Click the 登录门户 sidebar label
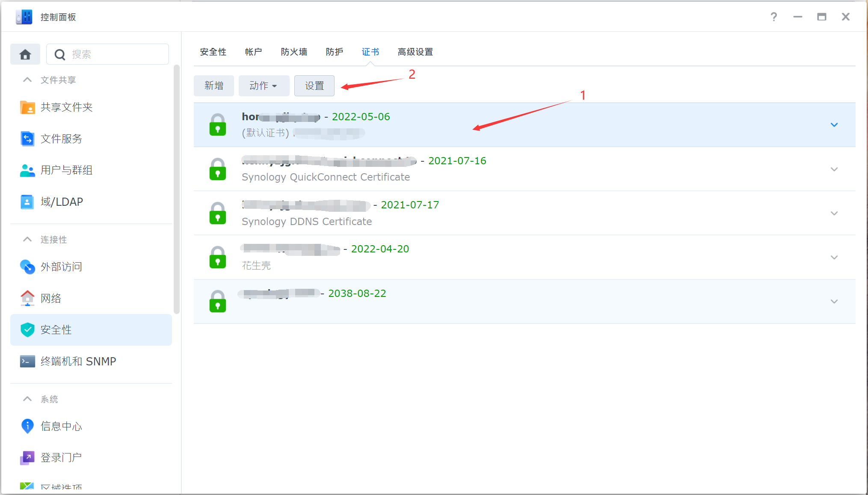This screenshot has height=495, width=868. click(x=61, y=458)
